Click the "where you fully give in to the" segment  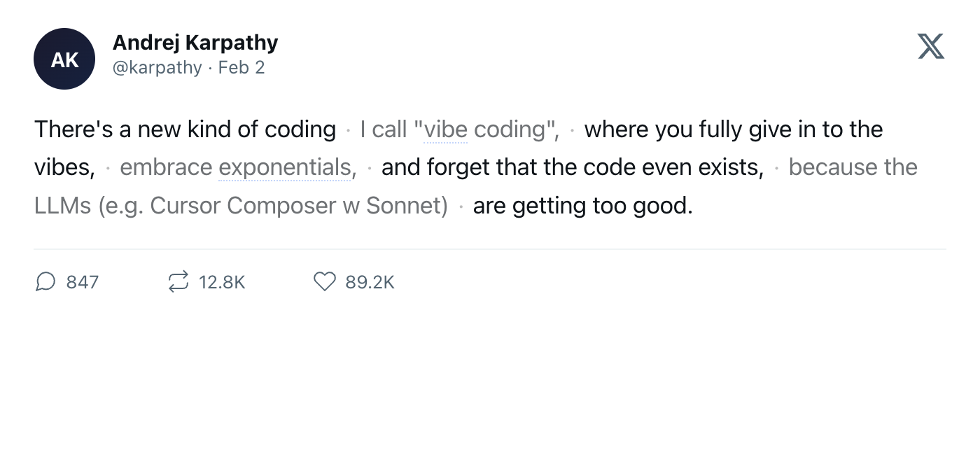click(733, 129)
